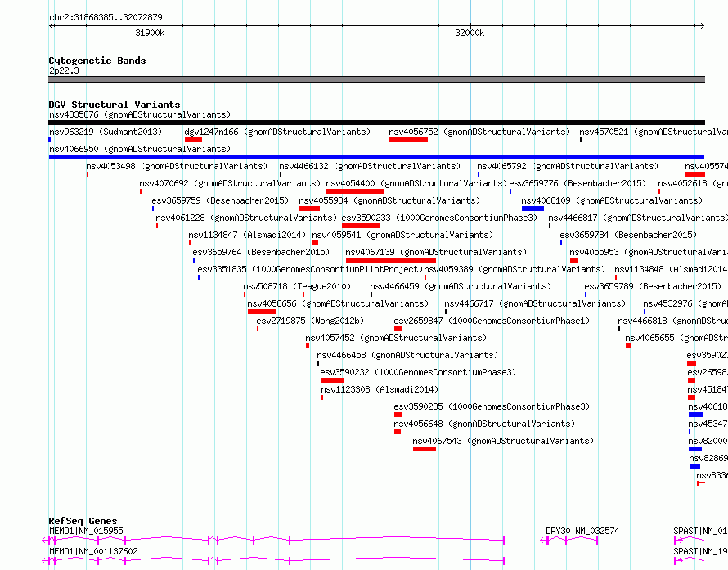Open esv3590233 (1000GenomesConsortiumPhase3) variant
This screenshot has height=570, width=728.
(x=439, y=218)
